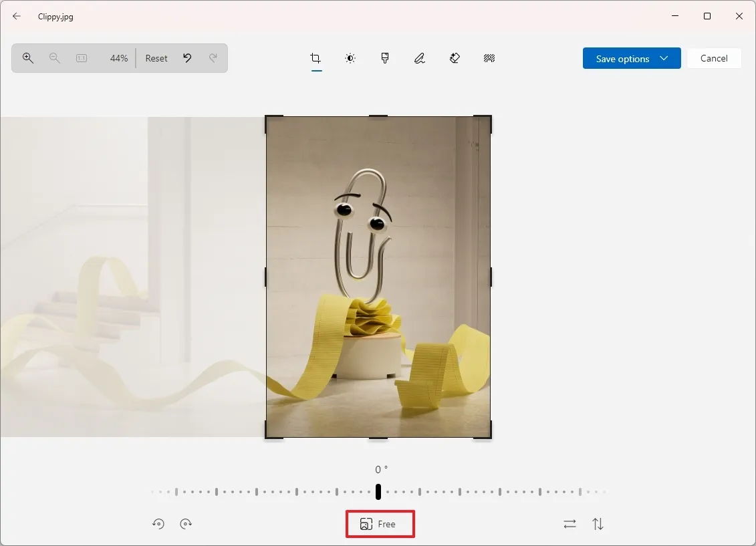This screenshot has height=546, width=756.
Task: Cancel editing Clippy.jpg
Action: (714, 58)
